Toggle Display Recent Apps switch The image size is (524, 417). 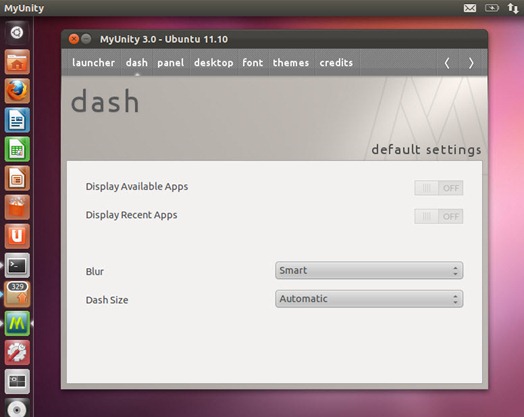pos(438,216)
